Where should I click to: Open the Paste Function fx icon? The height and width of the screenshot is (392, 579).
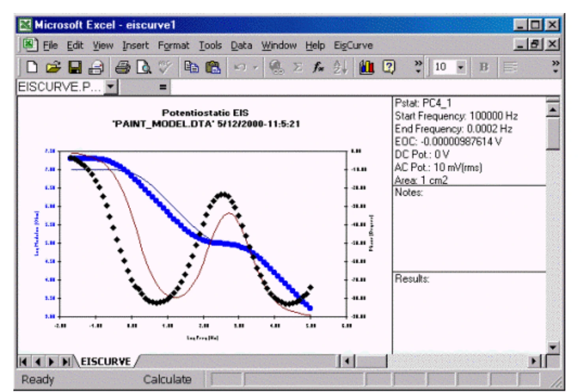point(319,67)
